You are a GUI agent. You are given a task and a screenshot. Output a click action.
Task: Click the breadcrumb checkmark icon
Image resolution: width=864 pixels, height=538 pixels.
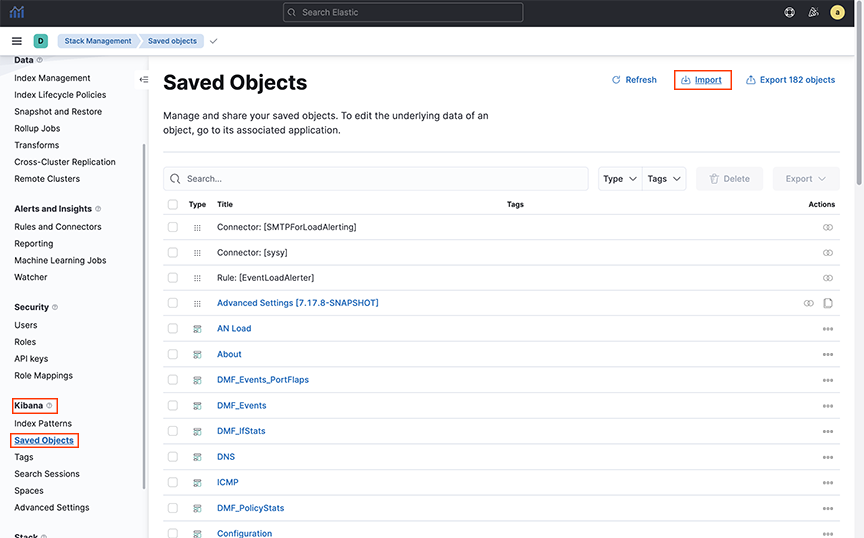tap(214, 41)
